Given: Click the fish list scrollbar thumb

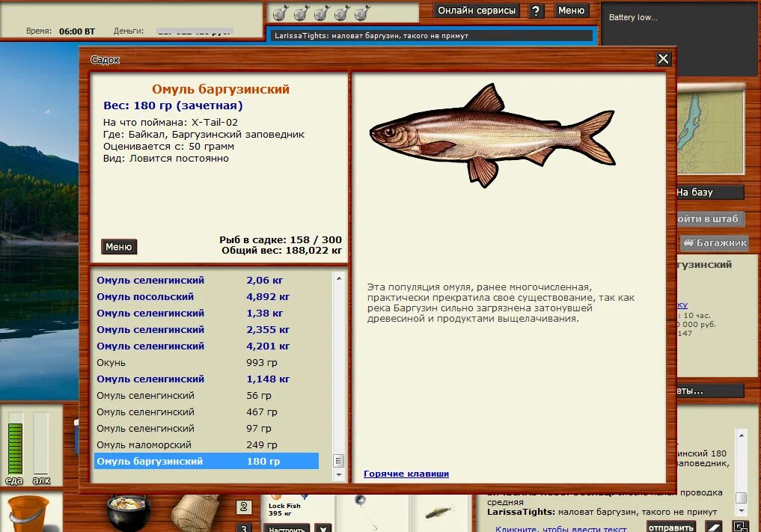Looking at the screenshot, I should coord(339,460).
